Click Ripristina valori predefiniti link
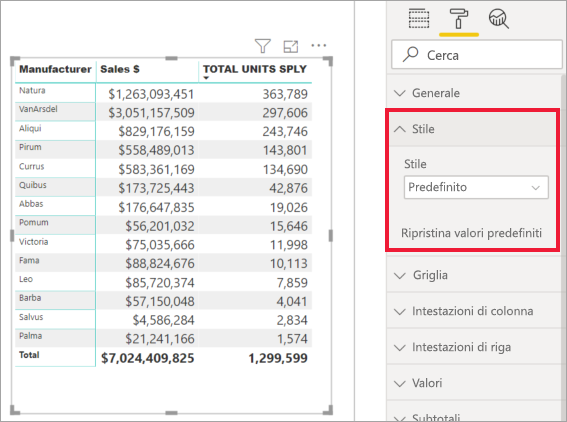567x422 pixels. (471, 233)
